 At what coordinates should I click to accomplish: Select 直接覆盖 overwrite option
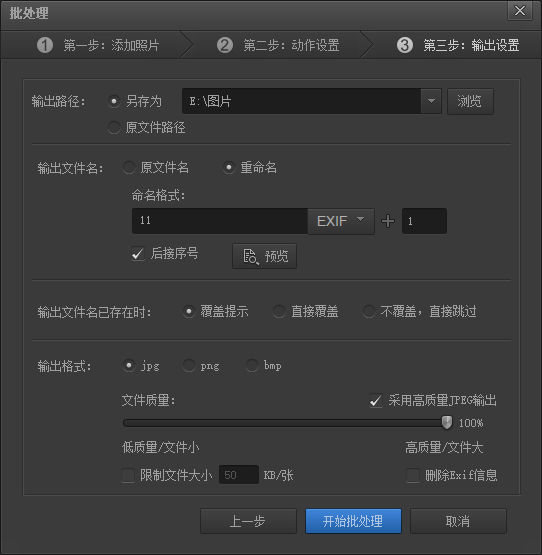point(279,311)
